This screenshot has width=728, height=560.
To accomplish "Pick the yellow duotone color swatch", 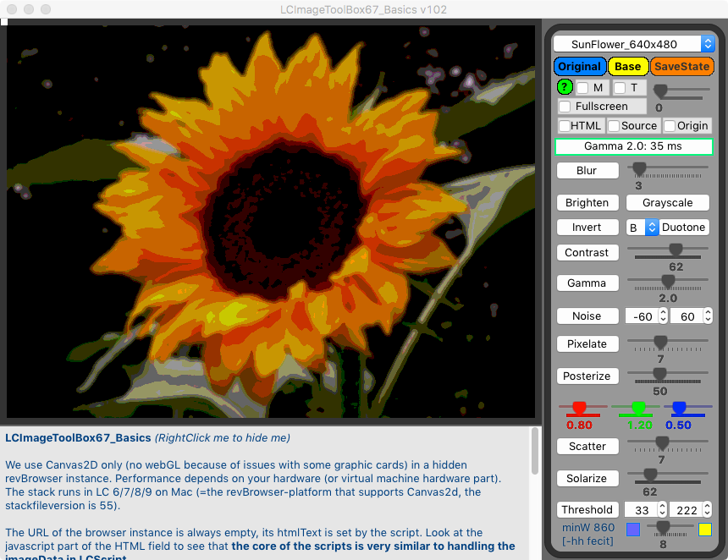I will (704, 530).
